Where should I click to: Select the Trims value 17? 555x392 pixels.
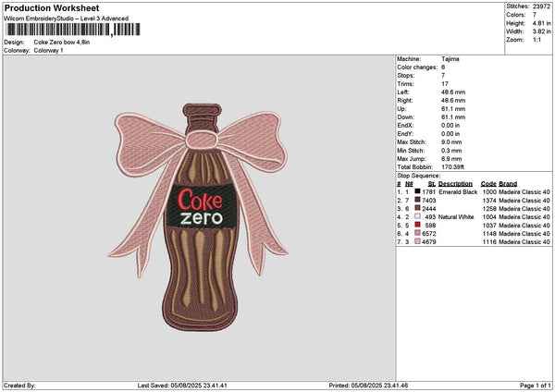445,84
